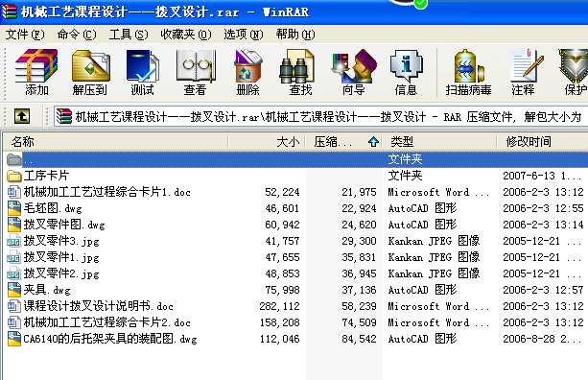Viewport: 588px width, 380px height.
Task: Click the parent folder '..' icon
Action: click(13, 160)
